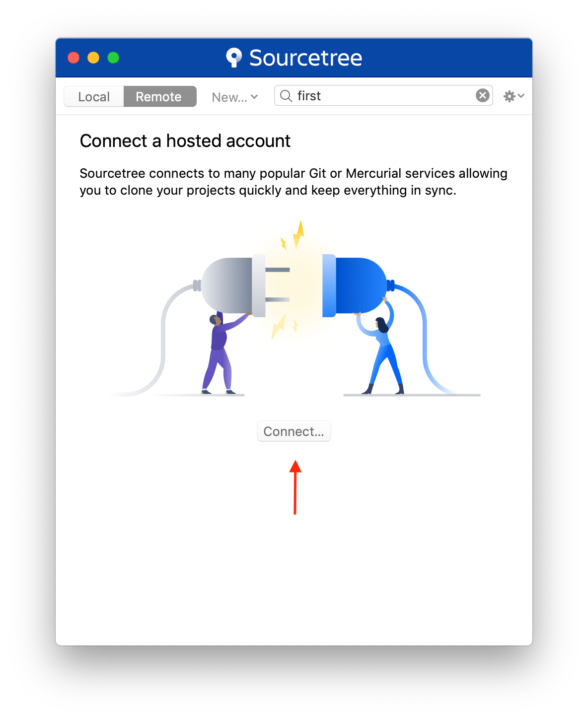The height and width of the screenshot is (719, 588).
Task: Focus the search field containing "first"
Action: click(x=383, y=95)
